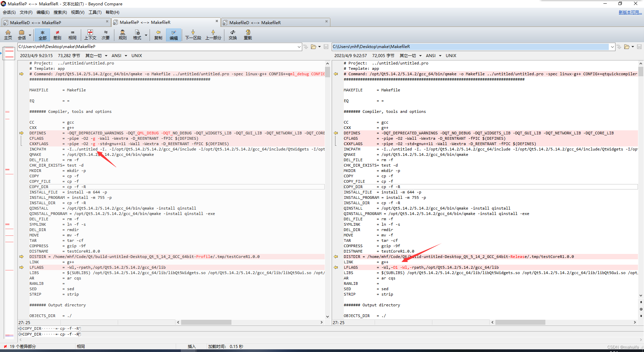Open the 搜索(R) menu
The image size is (644, 352).
tap(60, 12)
